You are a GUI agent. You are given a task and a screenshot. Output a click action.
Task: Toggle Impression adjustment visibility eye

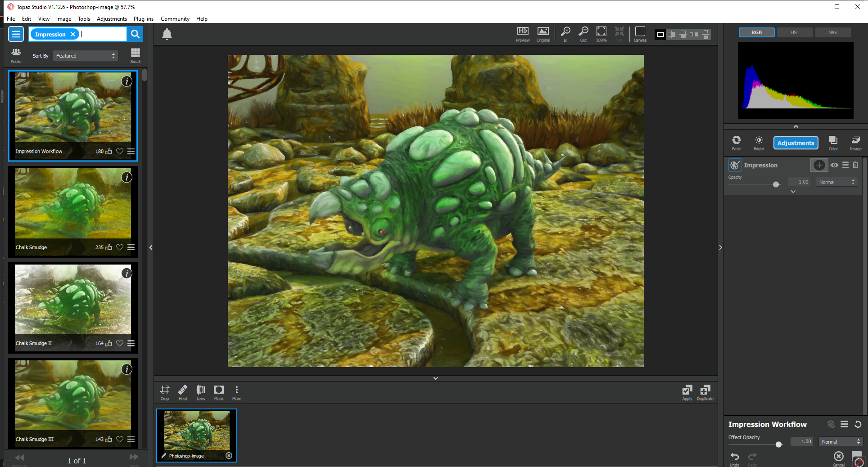(834, 165)
